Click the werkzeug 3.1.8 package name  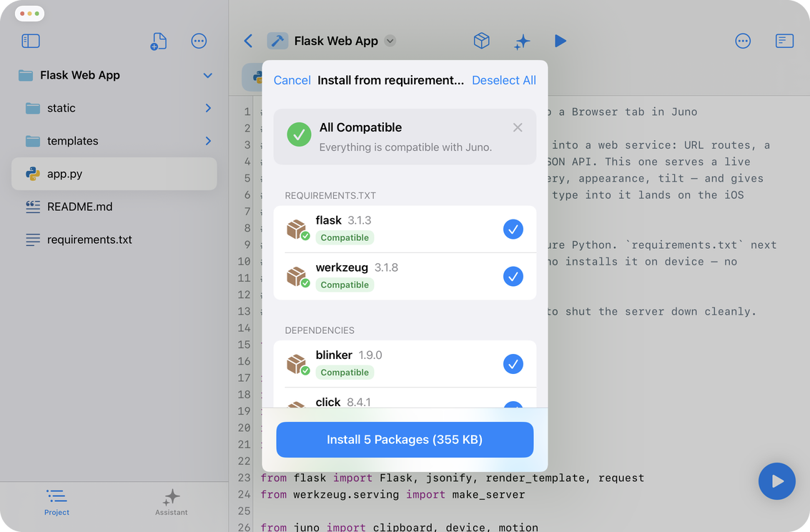point(357,267)
